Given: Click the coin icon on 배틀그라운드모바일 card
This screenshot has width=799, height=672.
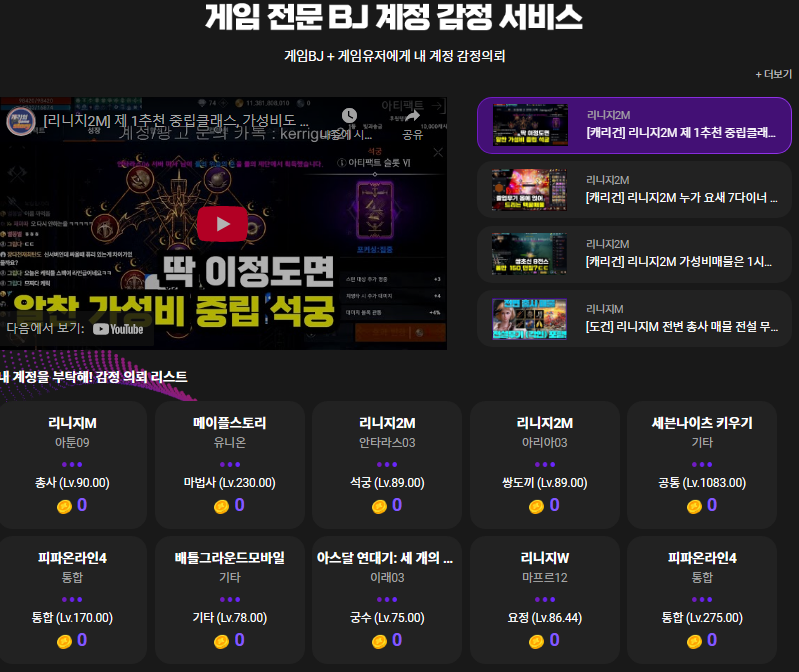Looking at the screenshot, I should click(222, 642).
